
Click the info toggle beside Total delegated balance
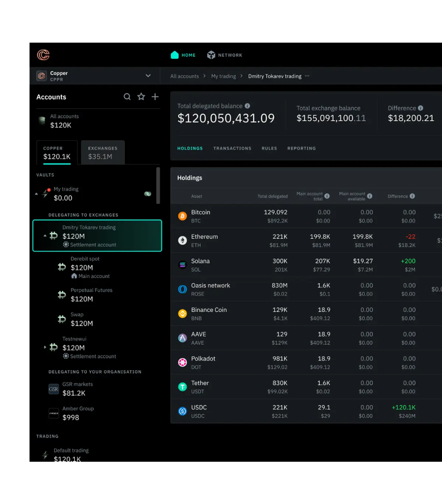point(247,106)
